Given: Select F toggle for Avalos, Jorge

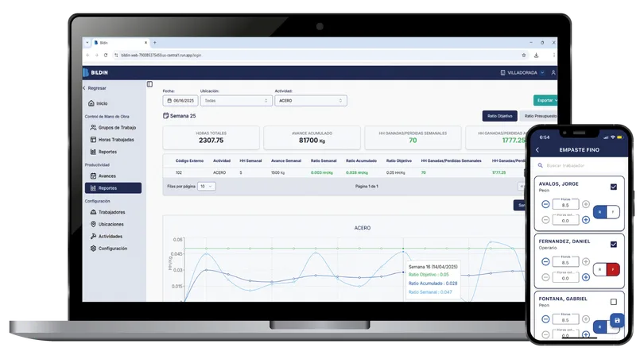Looking at the screenshot, I should [x=613, y=212].
